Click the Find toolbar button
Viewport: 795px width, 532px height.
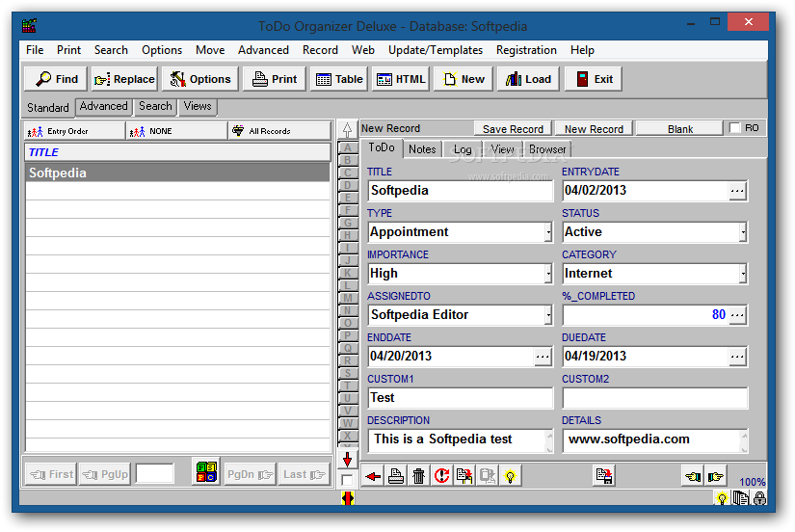click(x=56, y=79)
